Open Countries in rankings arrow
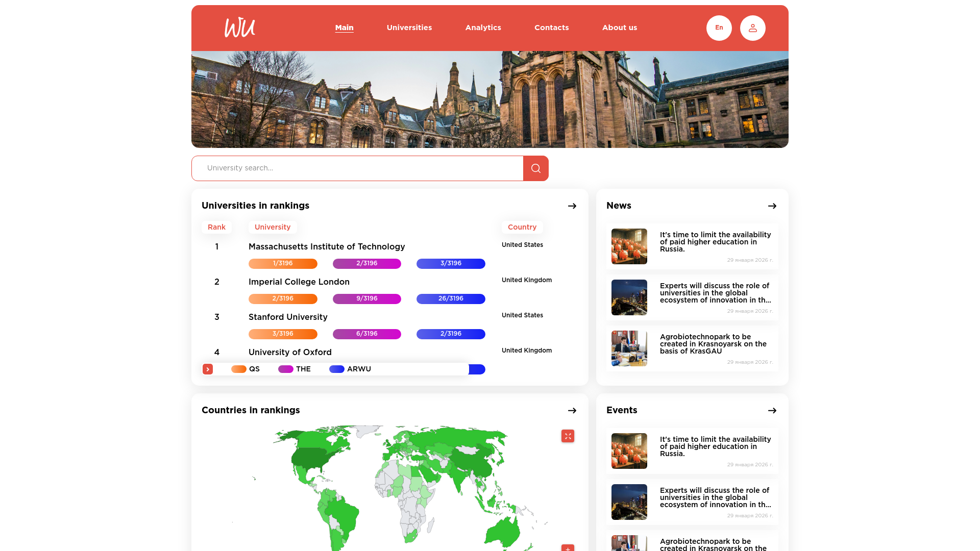The image size is (980, 551). coord(572,411)
